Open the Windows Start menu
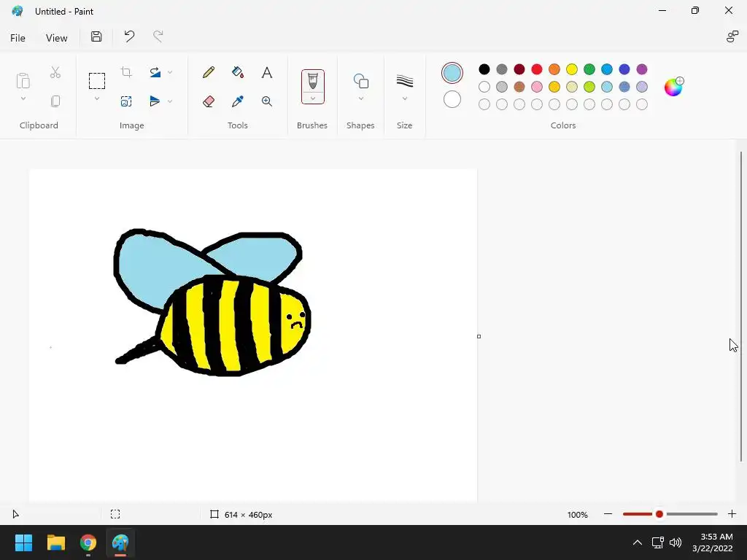Screen dimensions: 747x560 click(x=23, y=542)
